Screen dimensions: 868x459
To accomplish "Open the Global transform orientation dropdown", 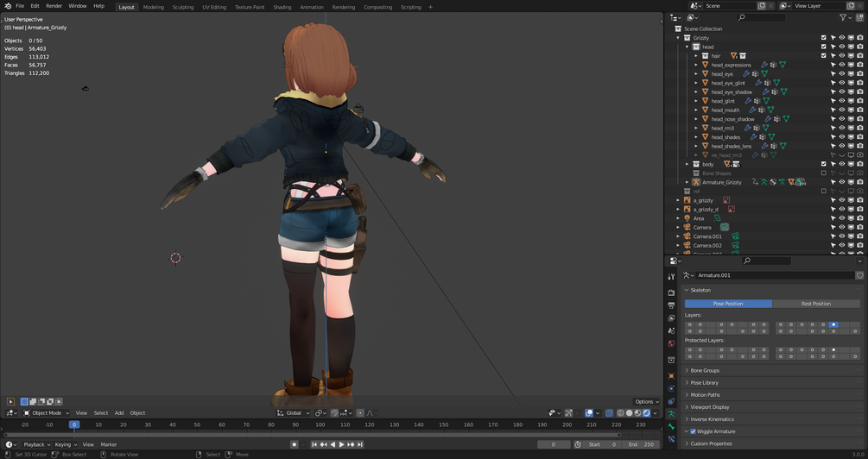I will pyautogui.click(x=293, y=412).
